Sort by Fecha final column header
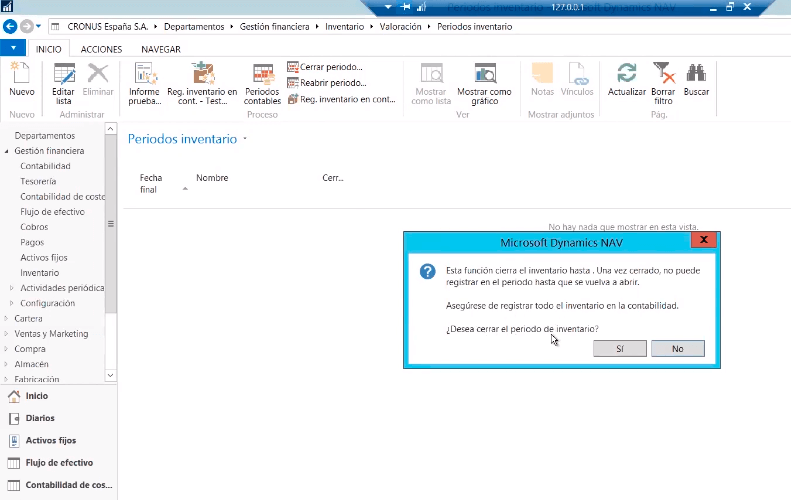This screenshot has width=791, height=500. pyautogui.click(x=151, y=183)
